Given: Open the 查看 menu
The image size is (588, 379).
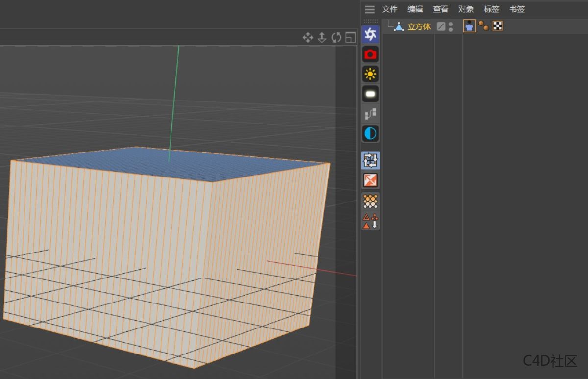Looking at the screenshot, I should (440, 9).
